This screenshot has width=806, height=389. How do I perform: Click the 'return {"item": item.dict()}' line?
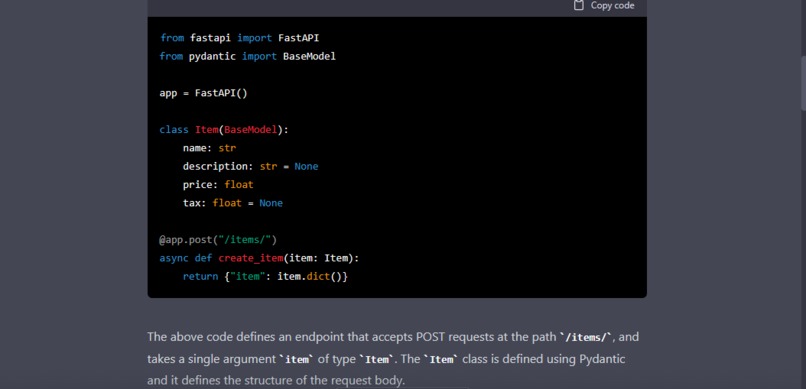tap(265, 276)
